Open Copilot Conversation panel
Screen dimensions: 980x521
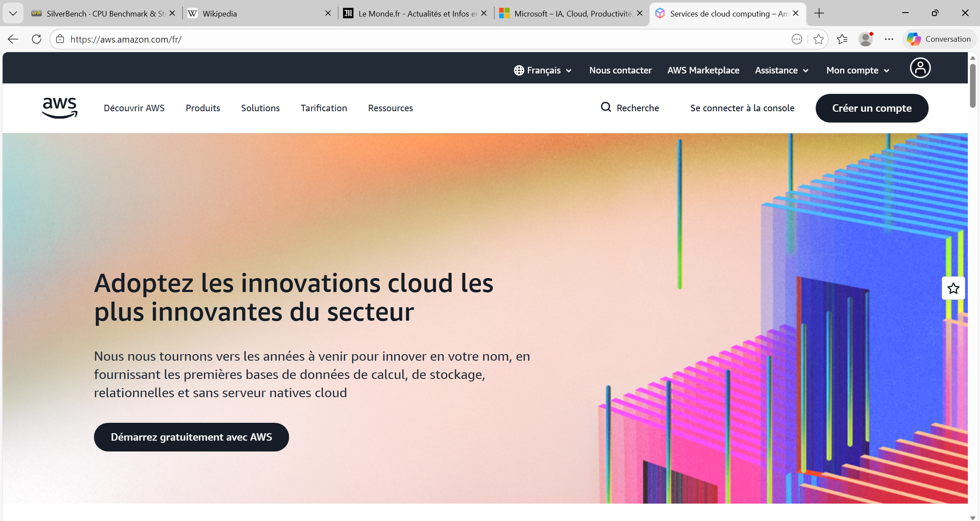pyautogui.click(x=939, y=39)
